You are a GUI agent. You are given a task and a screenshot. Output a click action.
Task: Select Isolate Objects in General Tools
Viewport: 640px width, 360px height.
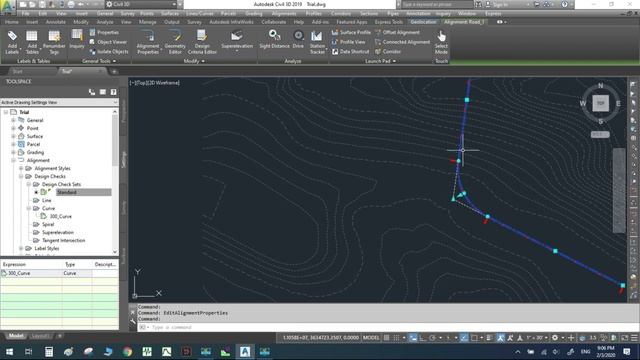point(109,51)
